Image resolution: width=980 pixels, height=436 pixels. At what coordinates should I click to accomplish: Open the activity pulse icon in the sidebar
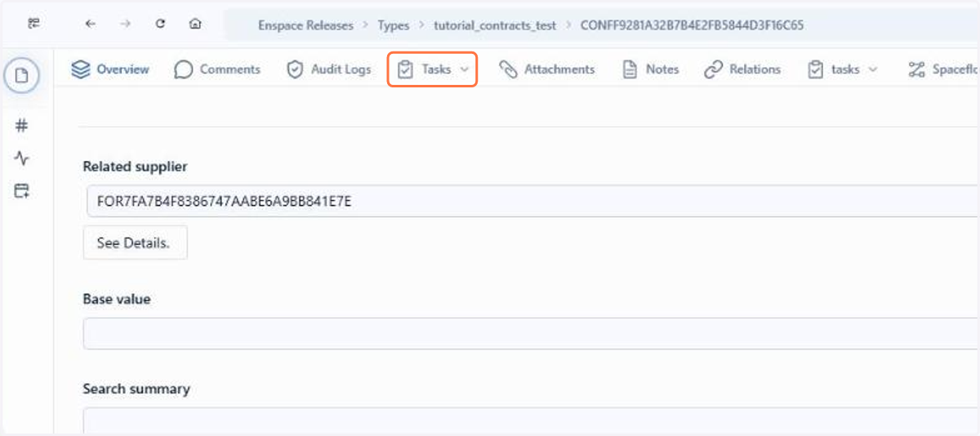pyautogui.click(x=22, y=158)
